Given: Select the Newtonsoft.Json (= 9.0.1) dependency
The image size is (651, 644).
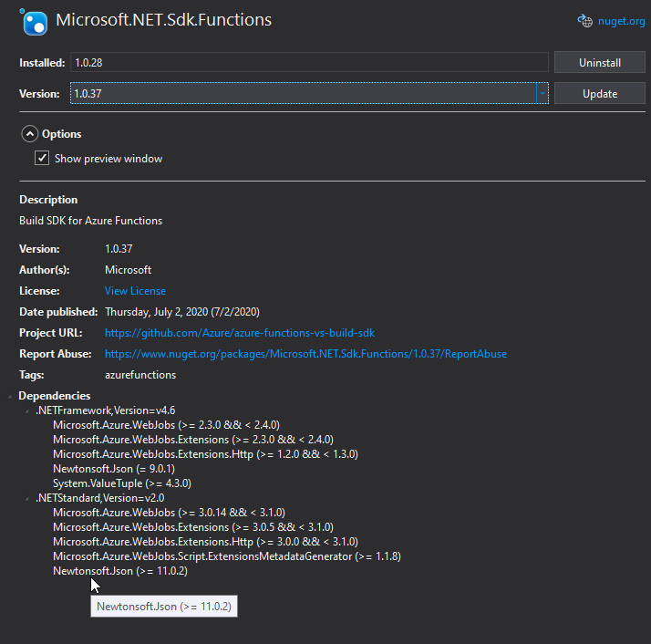Looking at the screenshot, I should coord(114,469).
